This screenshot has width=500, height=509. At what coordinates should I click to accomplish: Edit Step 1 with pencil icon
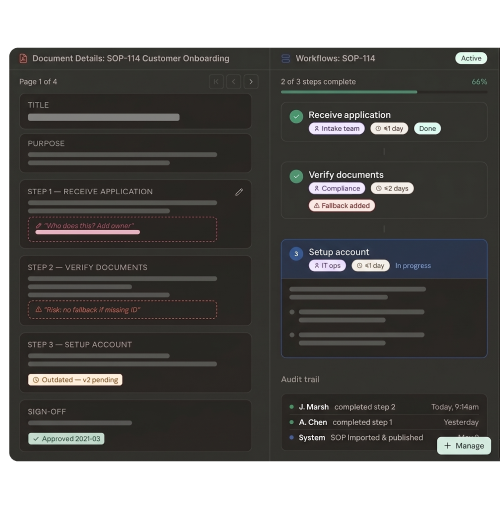click(x=239, y=192)
